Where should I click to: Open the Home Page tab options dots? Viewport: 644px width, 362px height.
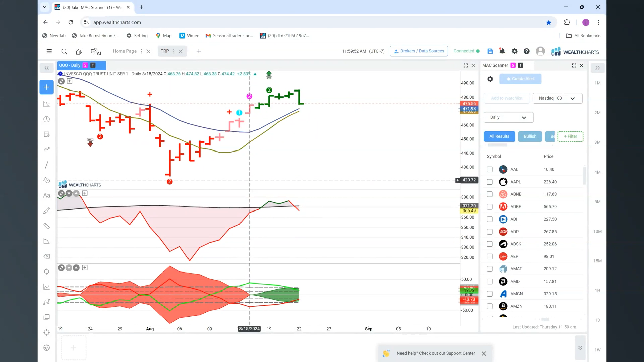[141, 51]
